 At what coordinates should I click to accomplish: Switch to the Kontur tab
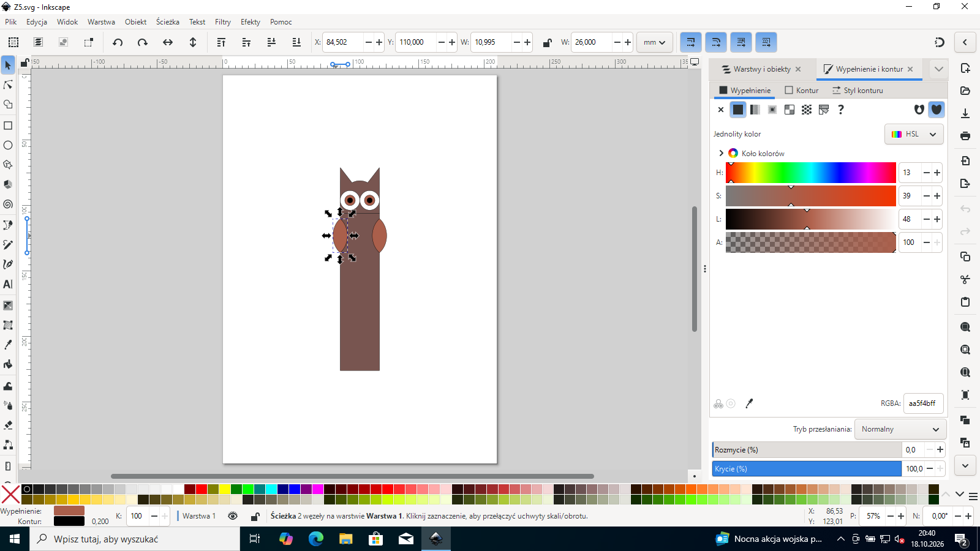click(x=802, y=90)
